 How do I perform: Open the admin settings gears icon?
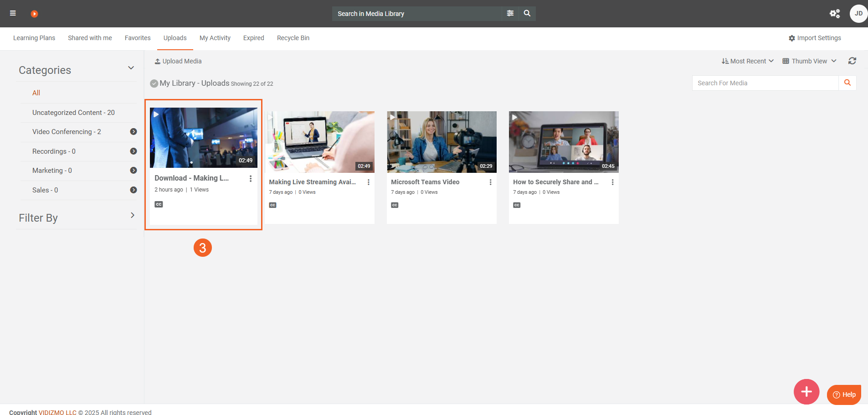[x=834, y=14]
